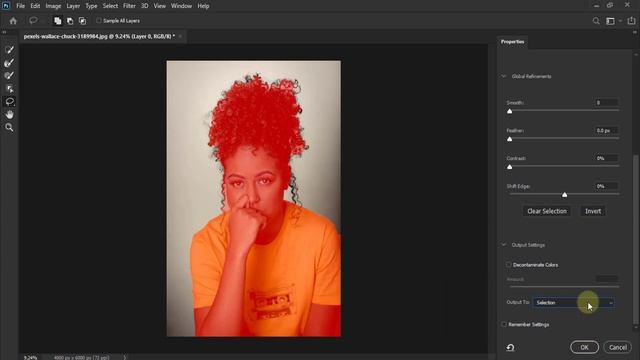Click the Share icon at top right

coord(631,21)
